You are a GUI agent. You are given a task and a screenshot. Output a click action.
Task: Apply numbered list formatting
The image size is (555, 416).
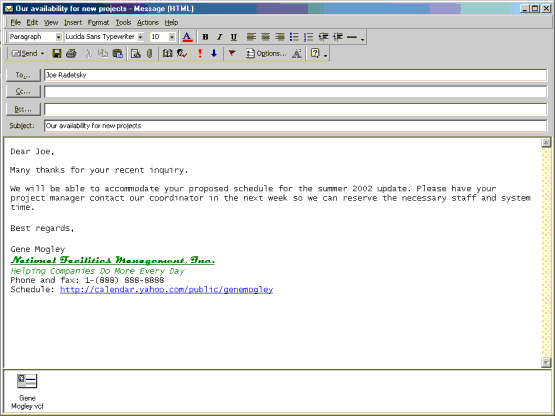(309, 37)
